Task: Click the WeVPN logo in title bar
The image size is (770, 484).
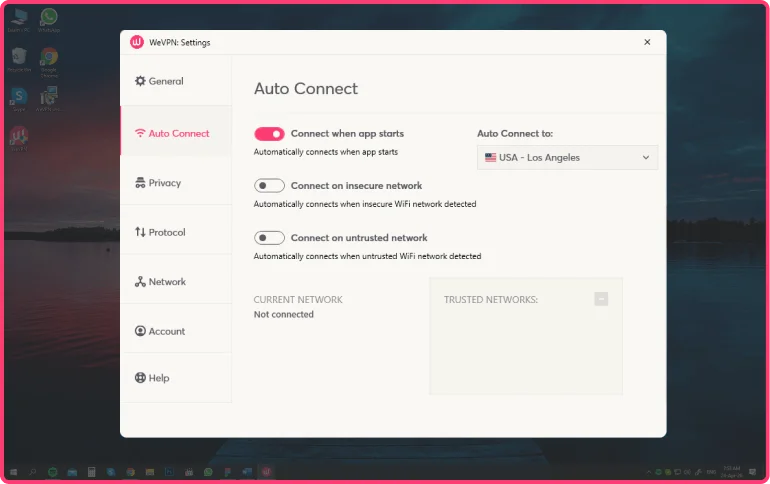Action: 137,42
